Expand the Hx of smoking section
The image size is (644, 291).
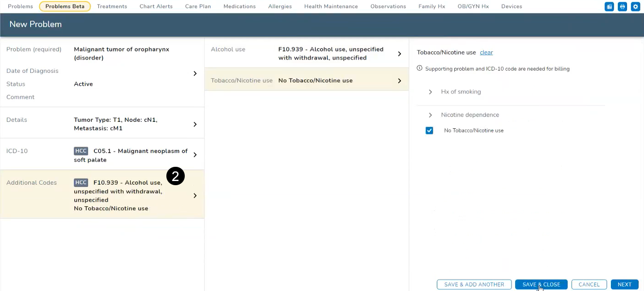point(430,92)
